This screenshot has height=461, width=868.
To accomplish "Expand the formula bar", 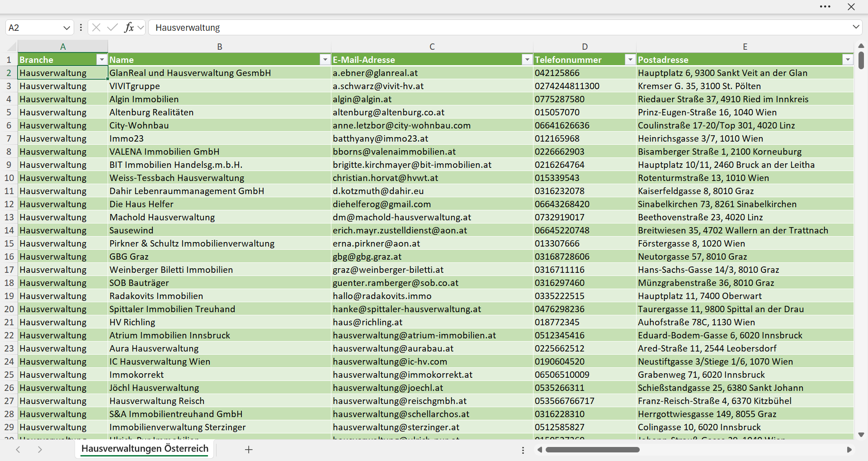I will pyautogui.click(x=856, y=27).
